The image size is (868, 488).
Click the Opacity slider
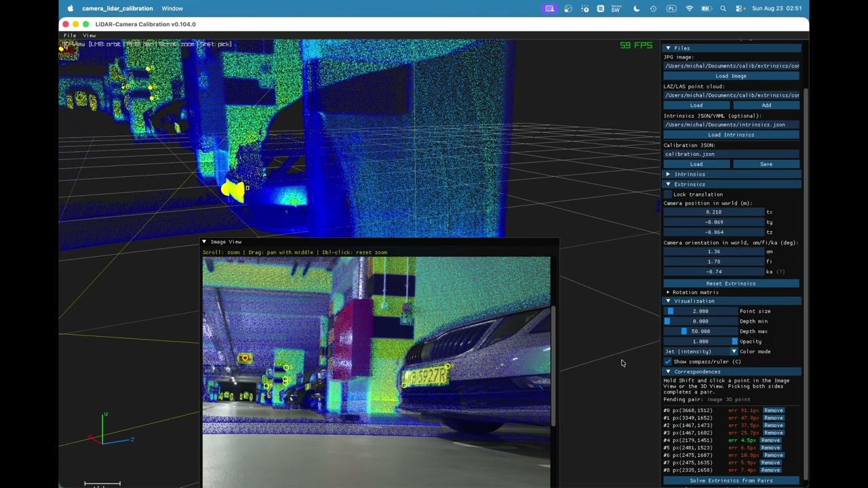coord(701,341)
